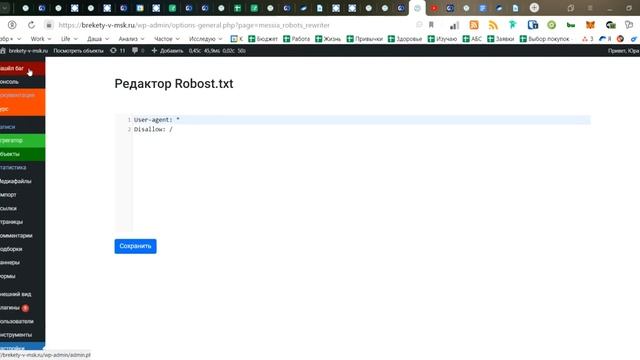640x360 pixels.
Task: Click the Сохранить button
Action: pyautogui.click(x=135, y=246)
